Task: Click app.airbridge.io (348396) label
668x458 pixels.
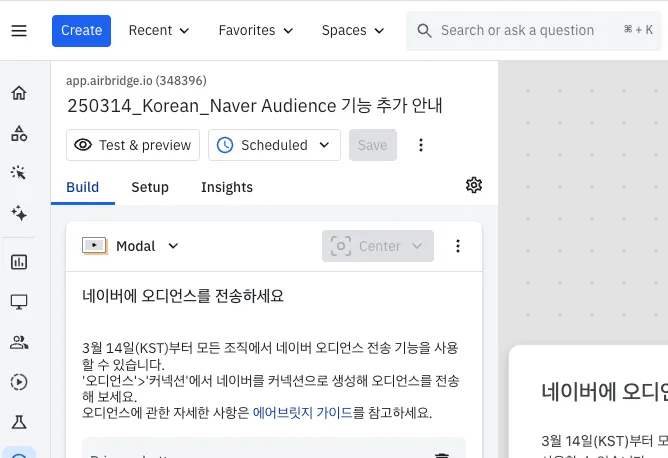Action: [x=136, y=81]
